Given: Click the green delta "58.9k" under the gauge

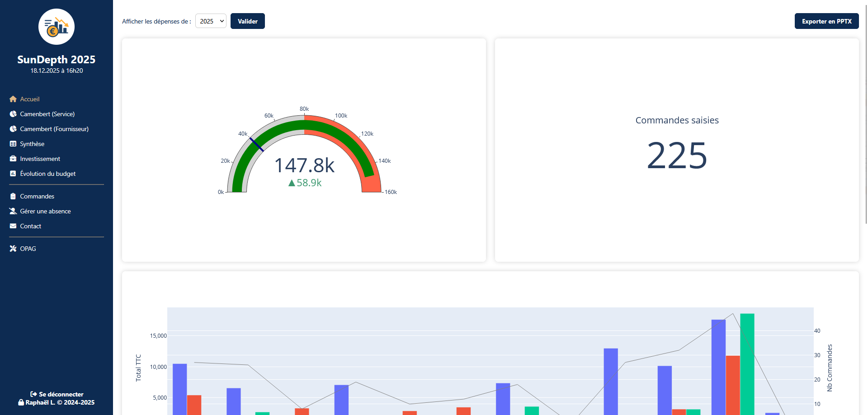Looking at the screenshot, I should point(305,183).
